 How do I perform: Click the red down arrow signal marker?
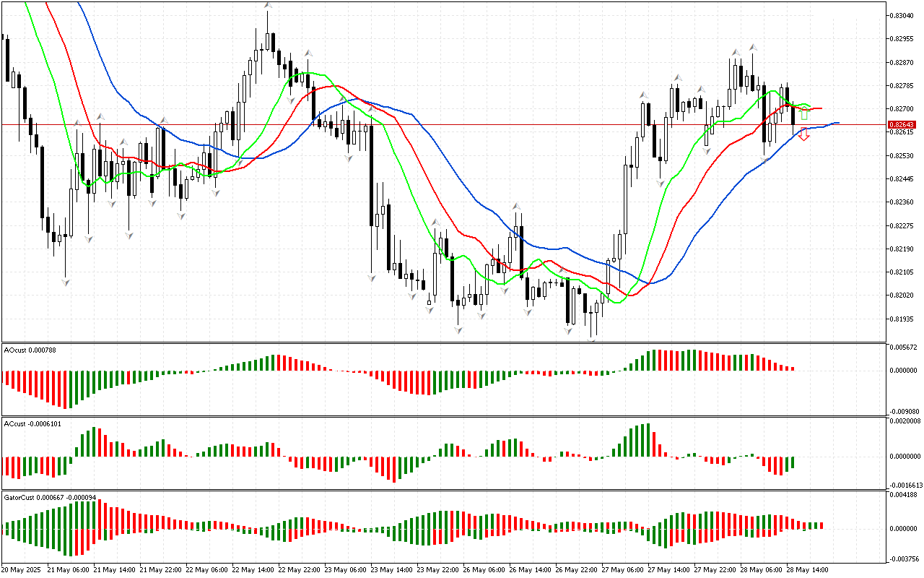[803, 134]
